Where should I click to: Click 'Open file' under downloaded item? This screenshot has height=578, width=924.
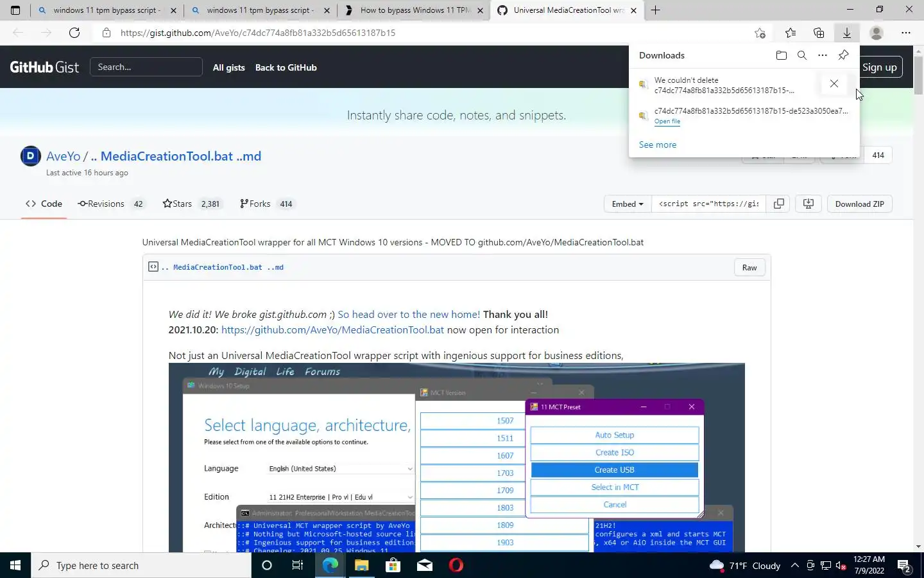667,121
